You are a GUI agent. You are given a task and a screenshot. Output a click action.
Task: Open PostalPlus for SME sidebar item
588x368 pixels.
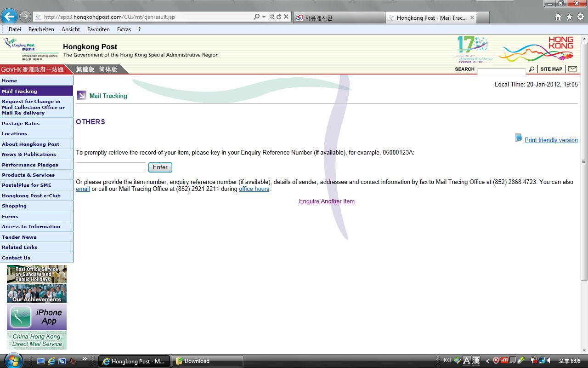(x=37, y=185)
